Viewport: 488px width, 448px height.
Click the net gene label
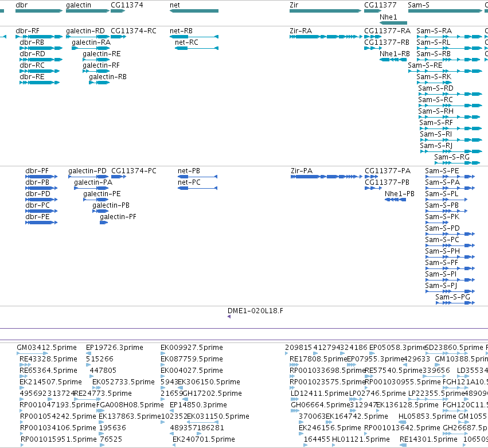click(174, 5)
